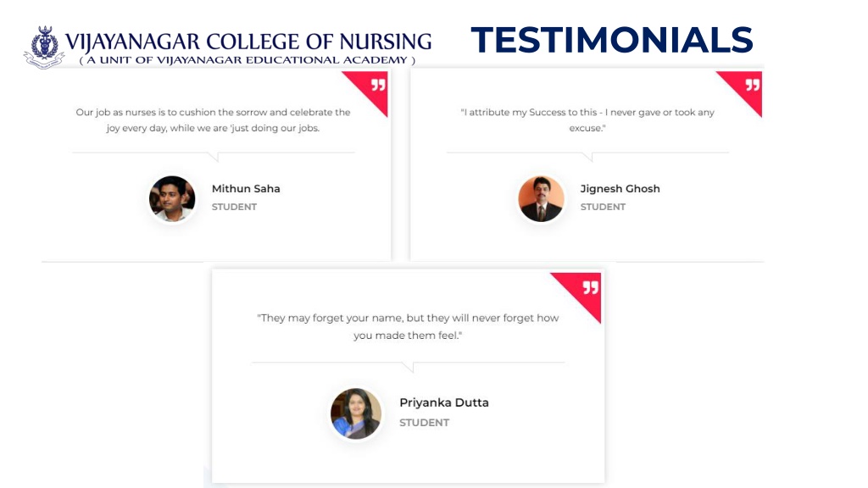Click the Vijayanagar Educational Academy subtitle
This screenshot has height=488, width=868.
[247, 60]
